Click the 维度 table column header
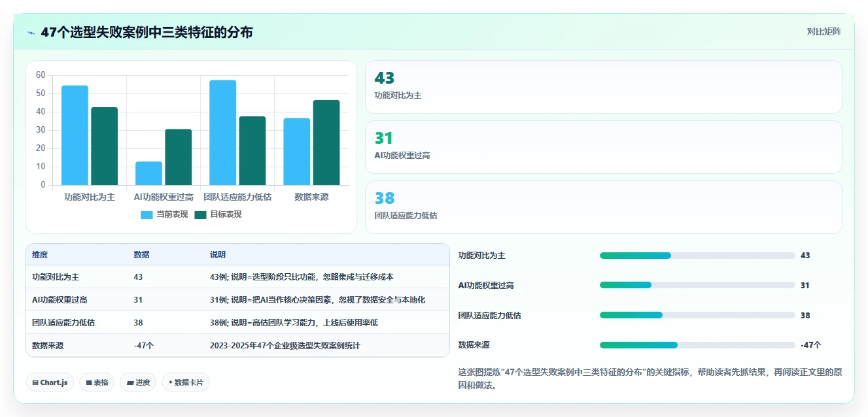The width and height of the screenshot is (868, 417). coord(40,255)
